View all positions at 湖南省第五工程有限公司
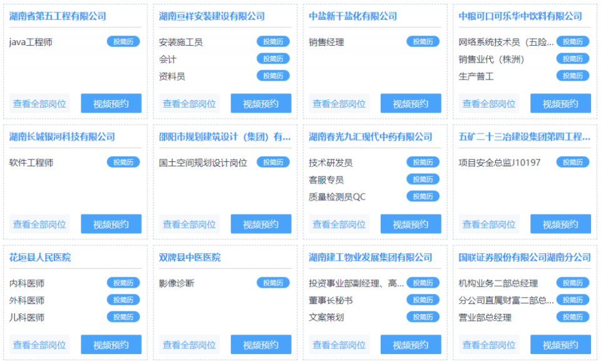The width and height of the screenshot is (601, 364). click(39, 103)
